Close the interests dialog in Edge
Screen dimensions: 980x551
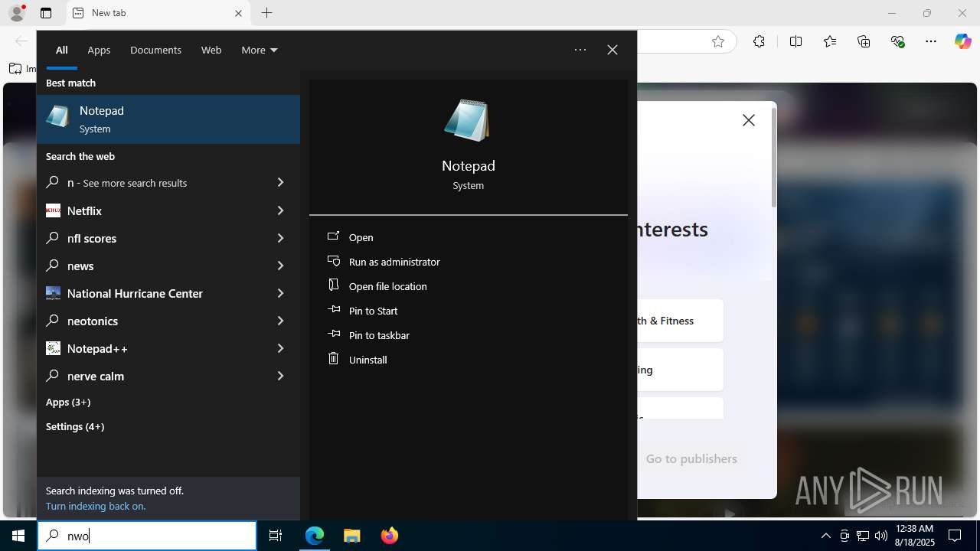tap(749, 120)
